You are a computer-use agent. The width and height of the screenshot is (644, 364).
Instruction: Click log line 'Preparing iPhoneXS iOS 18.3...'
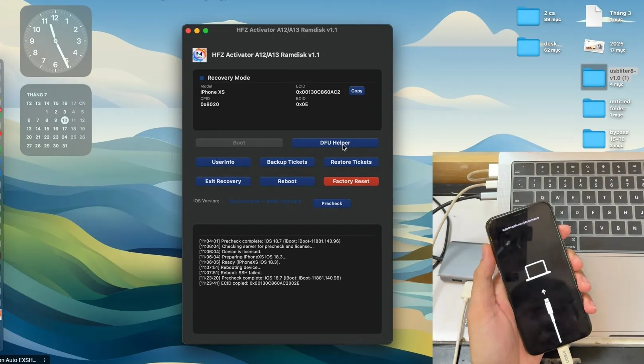coord(243,257)
